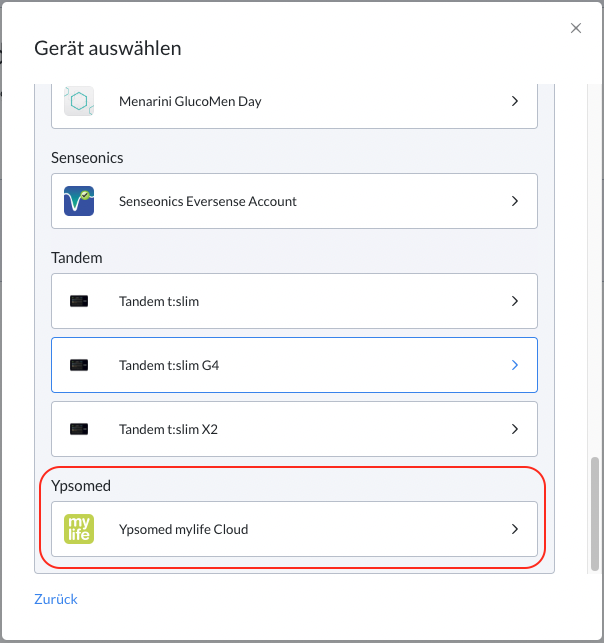
Task: Close the Gerät auswählen dialog
Action: click(576, 28)
